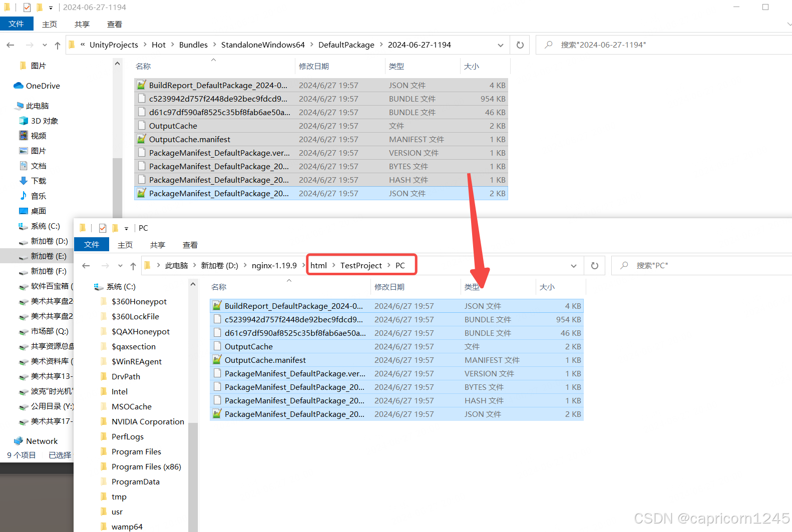Viewport: 792px width, 532px height.
Task: Select 3D 对象 folder in sidebar
Action: tap(44, 121)
